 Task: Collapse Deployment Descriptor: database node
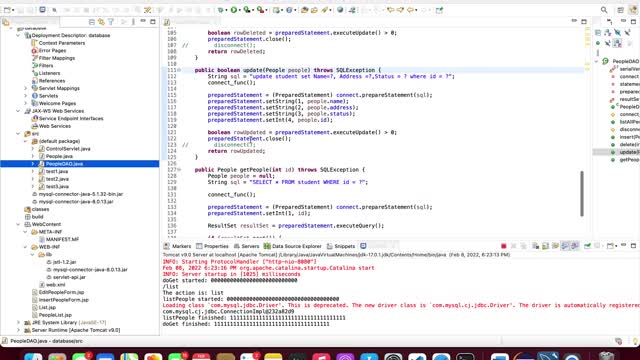tap(18, 36)
